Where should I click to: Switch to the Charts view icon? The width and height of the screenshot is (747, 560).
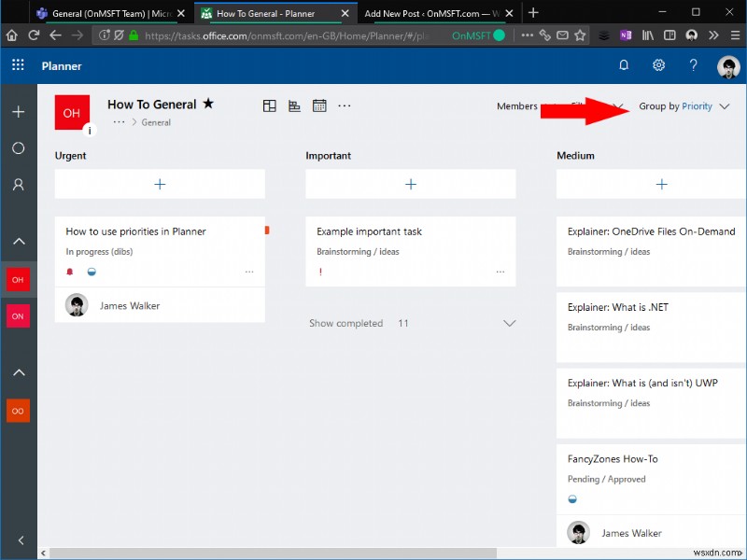[x=293, y=105]
